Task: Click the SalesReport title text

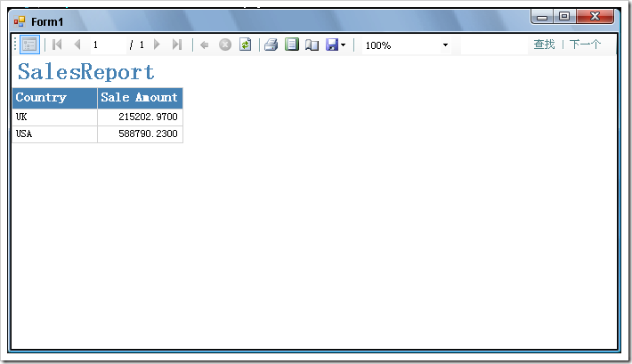Action: pos(85,72)
